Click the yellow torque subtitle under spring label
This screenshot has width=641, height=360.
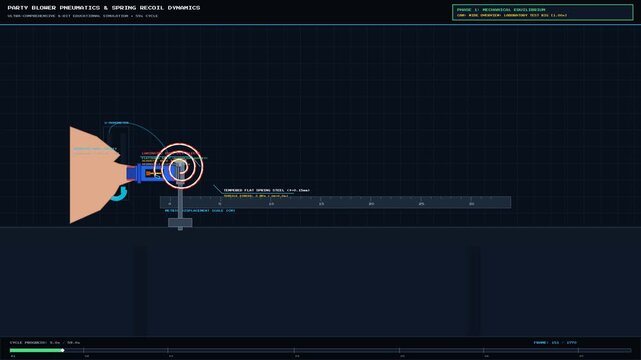click(x=256, y=196)
